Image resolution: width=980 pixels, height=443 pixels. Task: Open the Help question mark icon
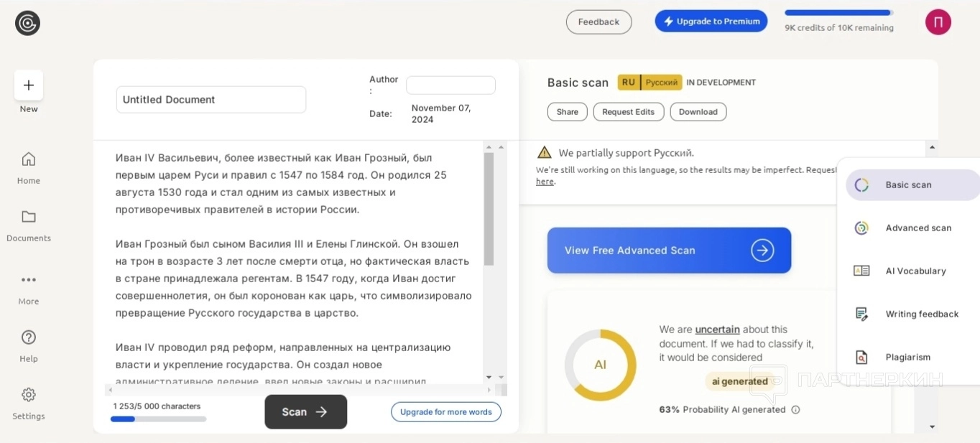[29, 337]
